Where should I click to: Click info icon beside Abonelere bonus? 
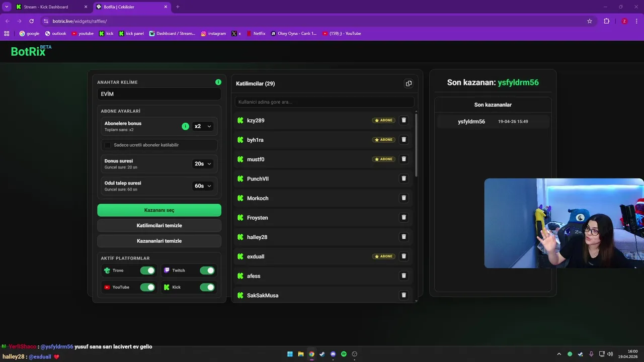[x=185, y=126]
